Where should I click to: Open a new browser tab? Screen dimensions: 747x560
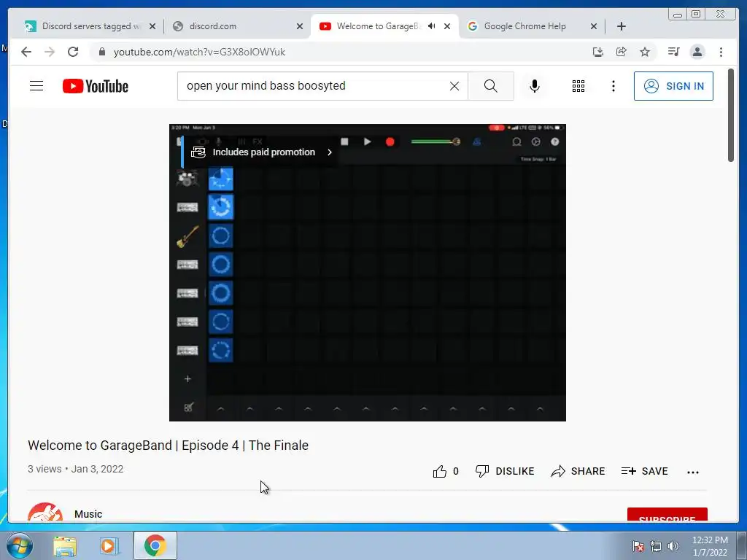(622, 26)
